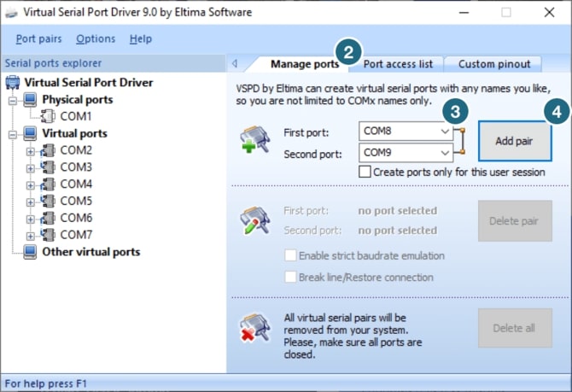The image size is (572, 392).
Task: Expand the COM4 tree node
Action: (30, 185)
